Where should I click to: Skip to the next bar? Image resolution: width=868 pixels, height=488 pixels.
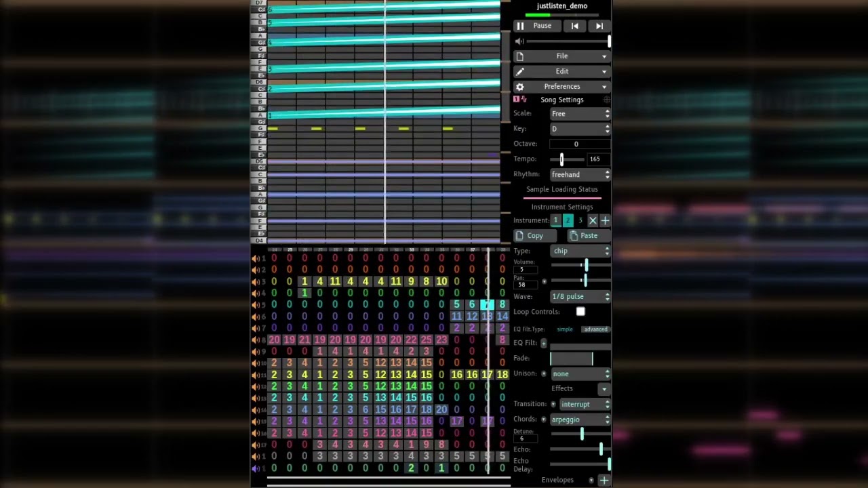pyautogui.click(x=599, y=26)
